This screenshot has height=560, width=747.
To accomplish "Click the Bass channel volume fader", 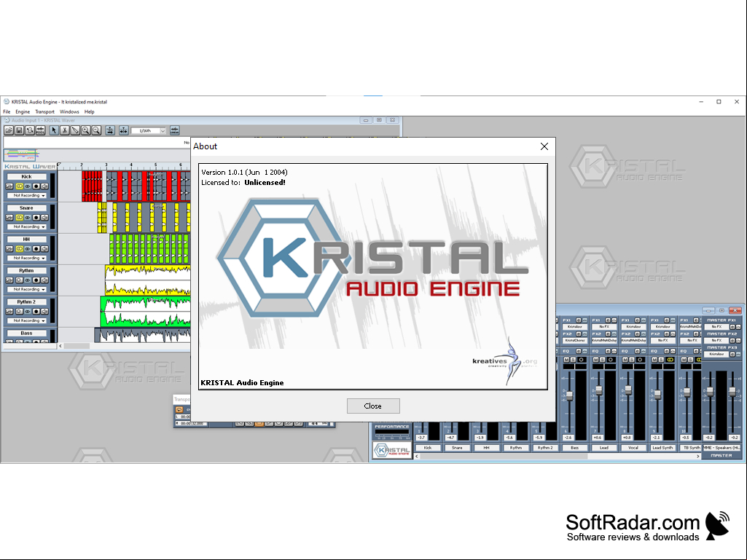I will [569, 396].
